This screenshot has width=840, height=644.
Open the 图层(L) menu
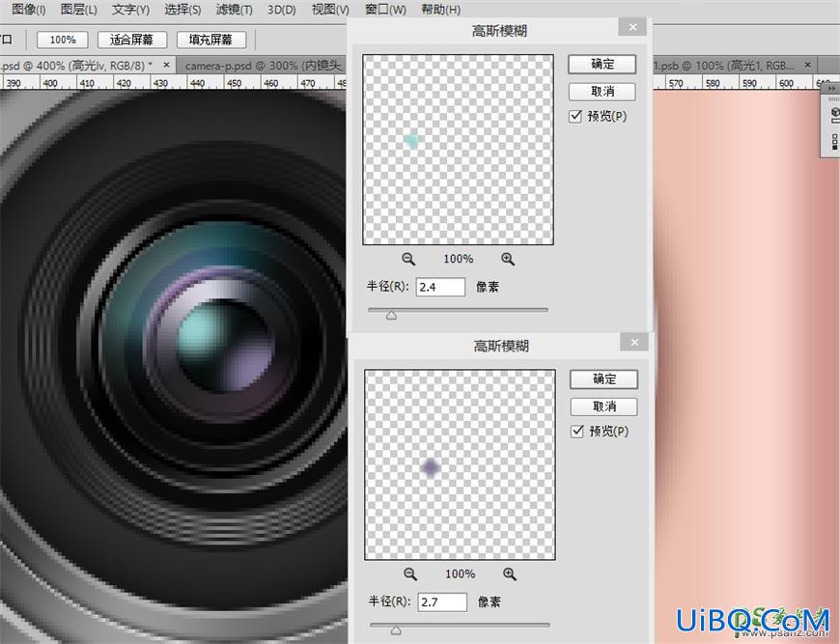pyautogui.click(x=79, y=9)
